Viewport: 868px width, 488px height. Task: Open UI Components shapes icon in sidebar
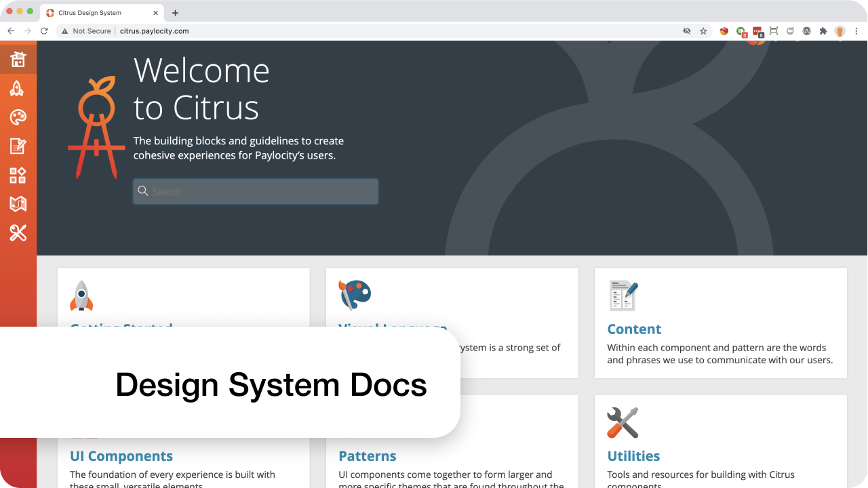[x=18, y=176]
